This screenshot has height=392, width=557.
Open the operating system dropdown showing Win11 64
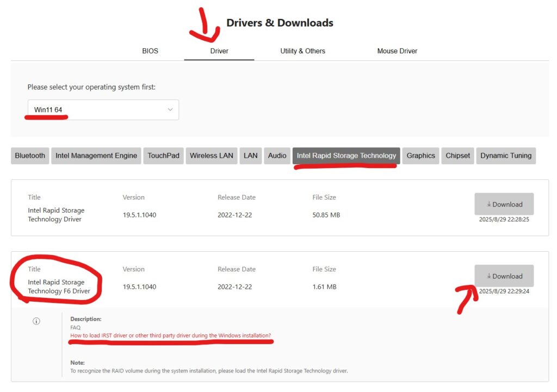(x=103, y=110)
